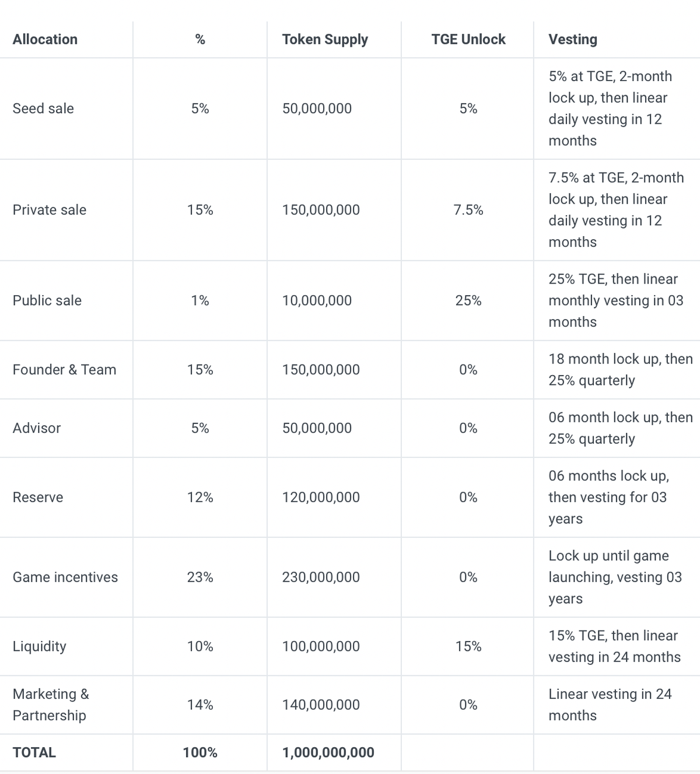Click the TOTAL row label
This screenshot has height=774, width=700.
[x=34, y=752]
